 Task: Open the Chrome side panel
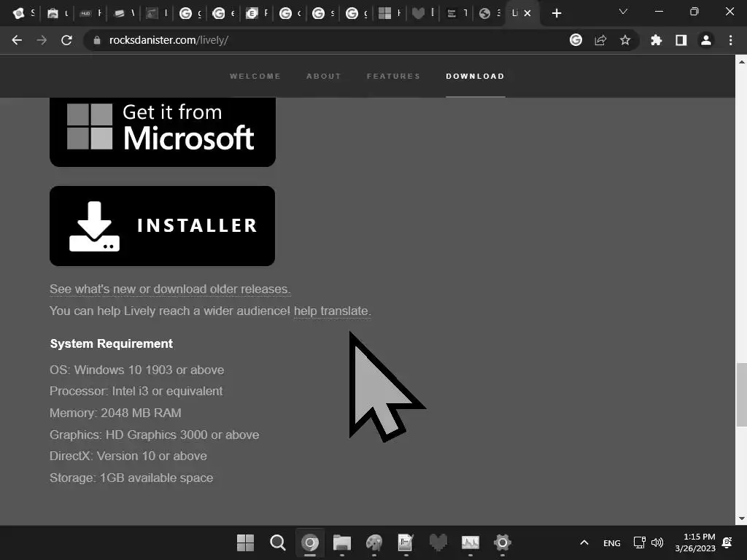(x=681, y=41)
